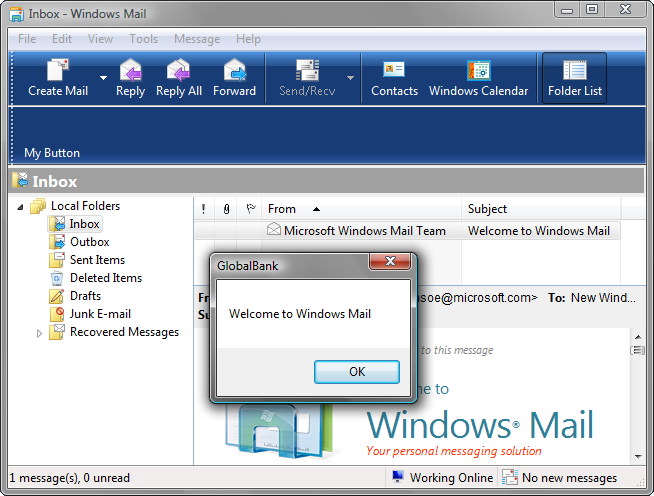Click the preview pane scroll up arrow
The height and width of the screenshot is (496, 654).
click(638, 337)
